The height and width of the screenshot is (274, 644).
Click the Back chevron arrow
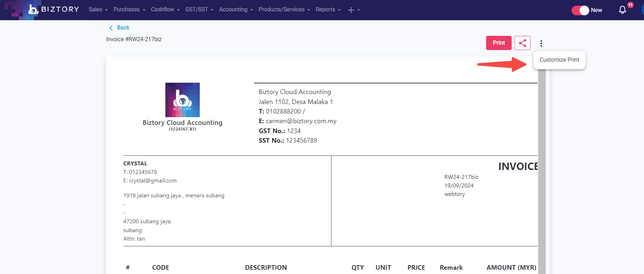tap(111, 28)
